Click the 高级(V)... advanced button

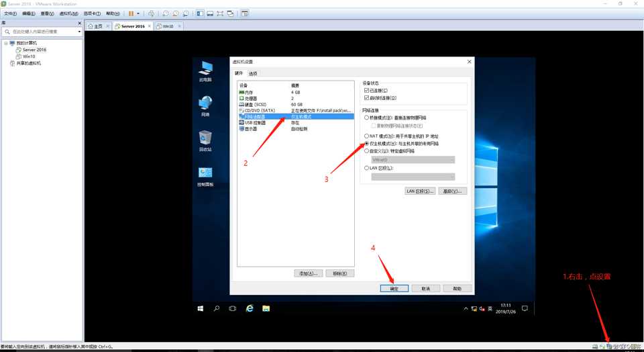[x=453, y=191]
